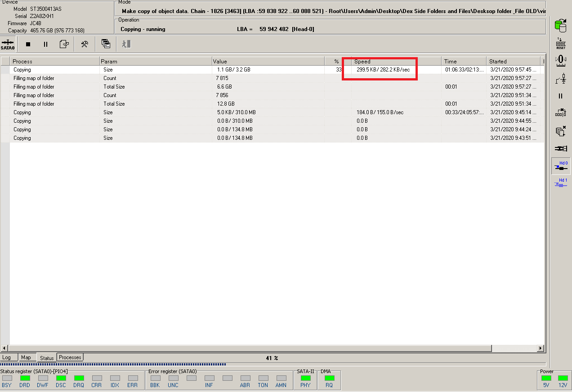The width and height of the screenshot is (572, 392).
Task: Pause the copy task from main toolbar
Action: click(45, 44)
